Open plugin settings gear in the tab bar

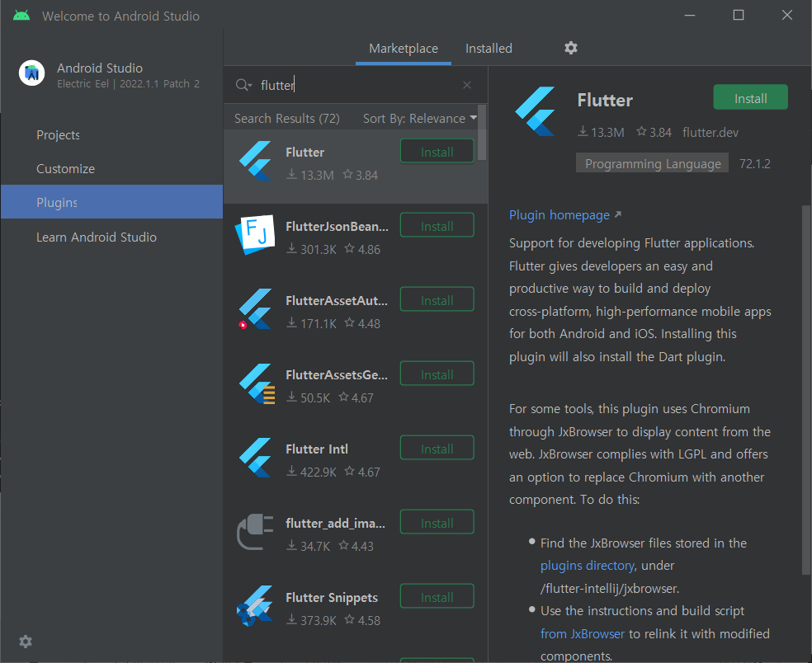[571, 48]
